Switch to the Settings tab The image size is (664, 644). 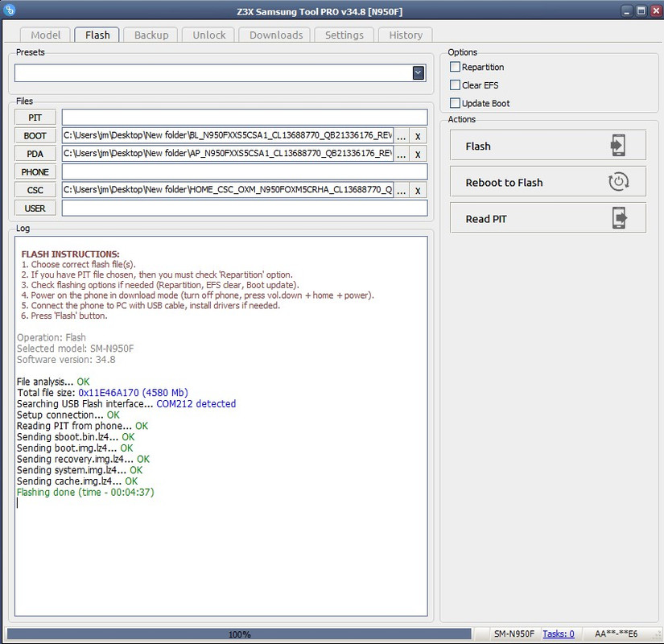(x=344, y=35)
